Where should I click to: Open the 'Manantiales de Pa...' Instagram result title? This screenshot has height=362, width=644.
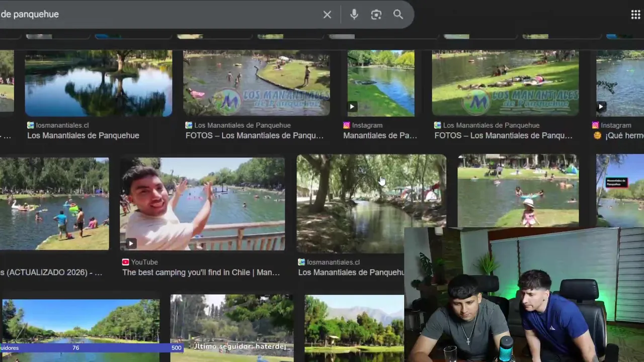[x=380, y=135]
